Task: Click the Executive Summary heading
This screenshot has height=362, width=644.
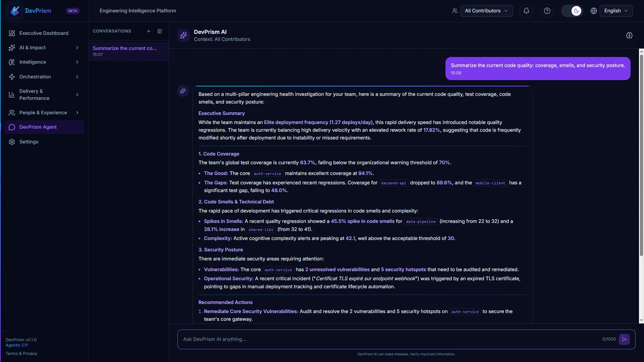Action: [x=221, y=113]
